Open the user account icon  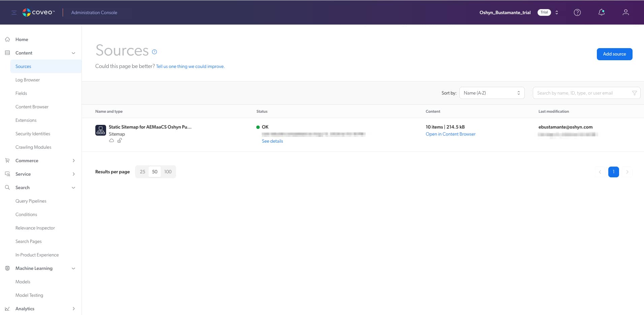625,12
